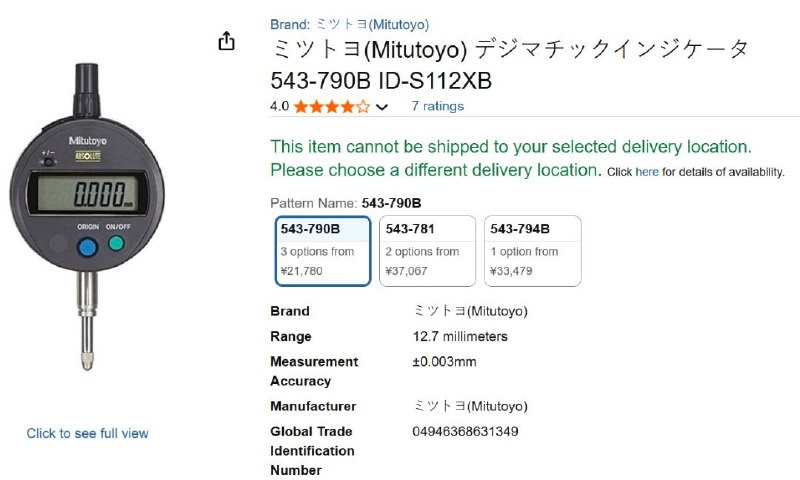The width and height of the screenshot is (800, 480).
Task: Click "Click to see full view" link
Action: (x=87, y=433)
